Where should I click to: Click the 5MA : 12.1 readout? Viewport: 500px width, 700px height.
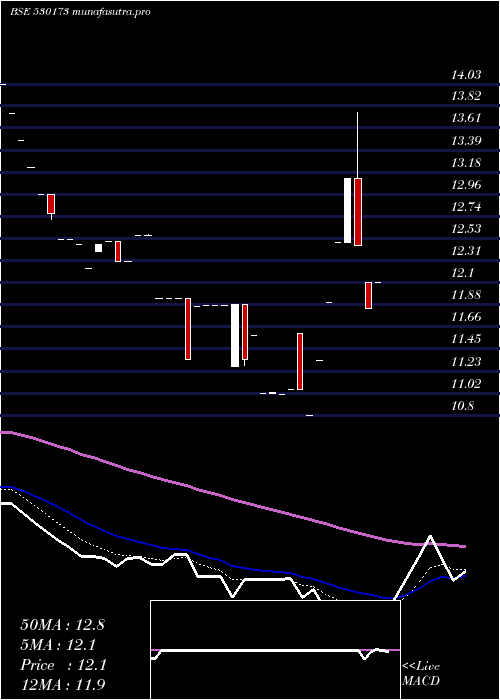(58, 645)
